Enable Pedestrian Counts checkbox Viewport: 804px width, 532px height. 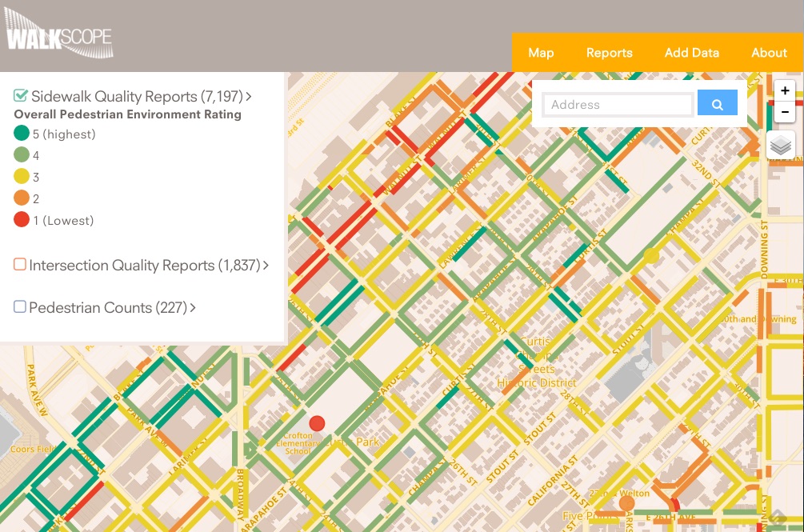pos(19,307)
